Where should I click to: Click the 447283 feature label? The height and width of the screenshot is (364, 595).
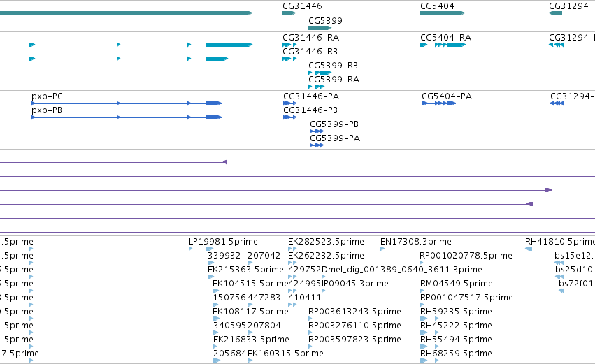coord(264,298)
